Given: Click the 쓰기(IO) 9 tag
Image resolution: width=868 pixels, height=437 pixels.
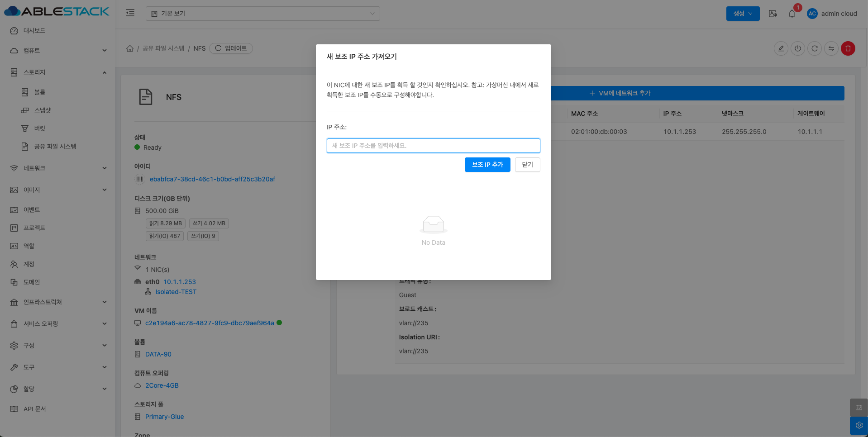Looking at the screenshot, I should coord(203,236).
